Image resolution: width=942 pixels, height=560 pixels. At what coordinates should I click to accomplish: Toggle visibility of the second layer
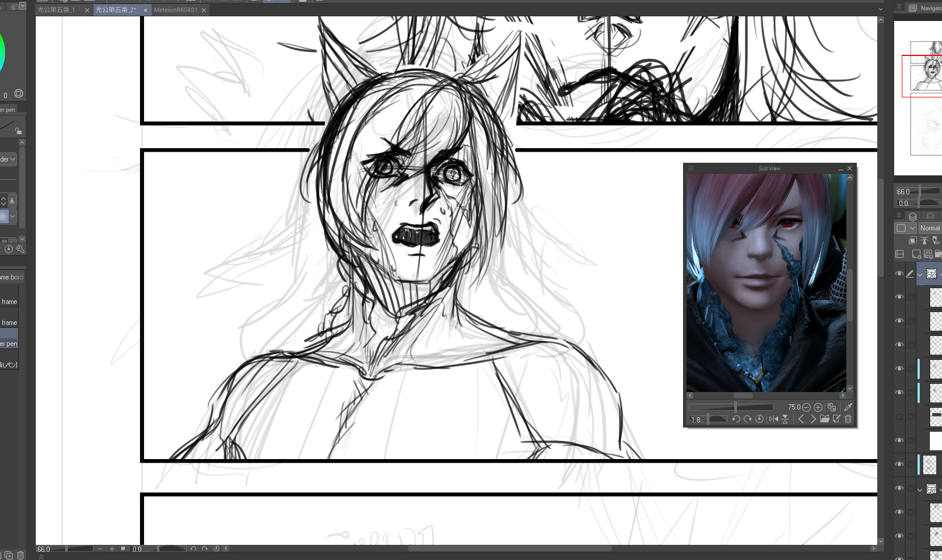[899, 297]
